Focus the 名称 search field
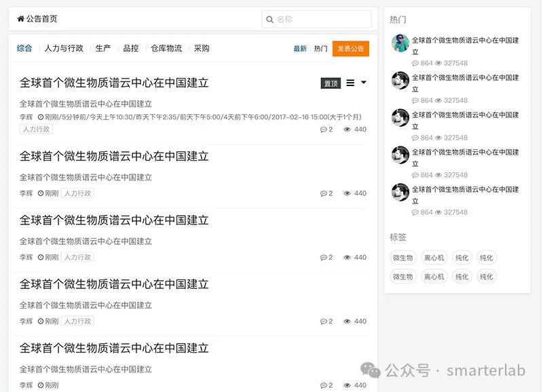543x392 pixels. tap(317, 20)
